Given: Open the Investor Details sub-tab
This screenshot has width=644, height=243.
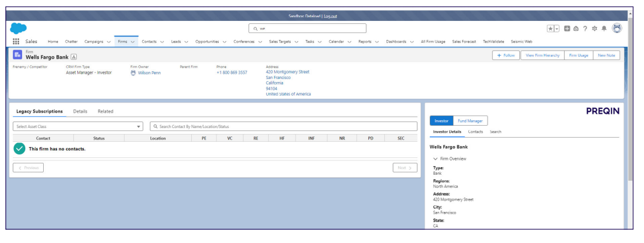Looking at the screenshot, I should (447, 132).
